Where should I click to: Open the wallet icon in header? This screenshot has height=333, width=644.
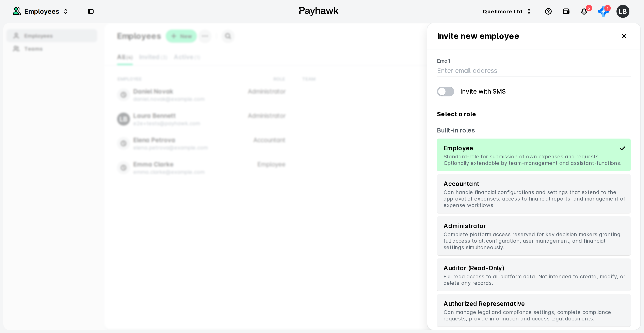(566, 11)
